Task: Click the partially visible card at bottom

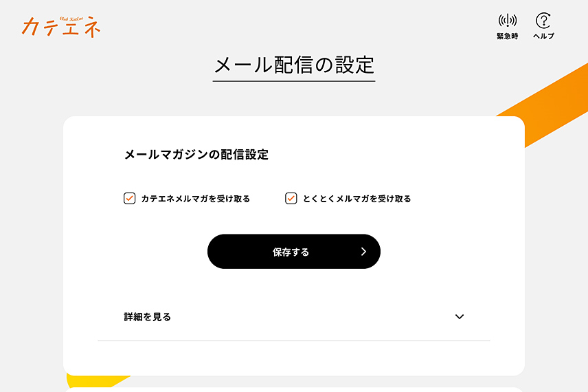Action: pyautogui.click(x=294, y=389)
